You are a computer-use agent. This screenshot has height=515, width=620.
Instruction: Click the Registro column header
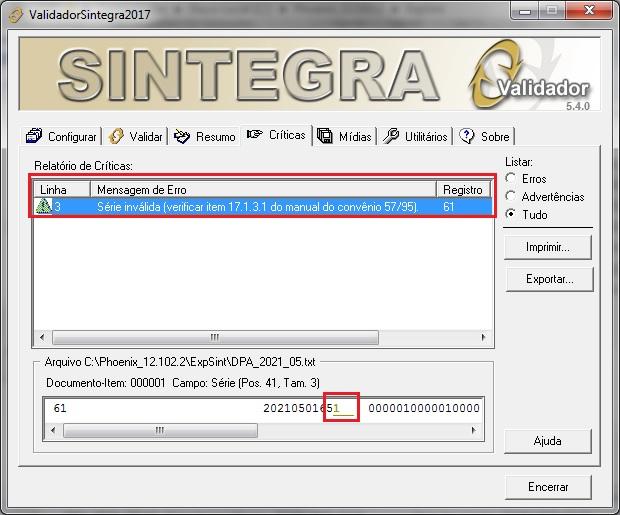[x=463, y=190]
